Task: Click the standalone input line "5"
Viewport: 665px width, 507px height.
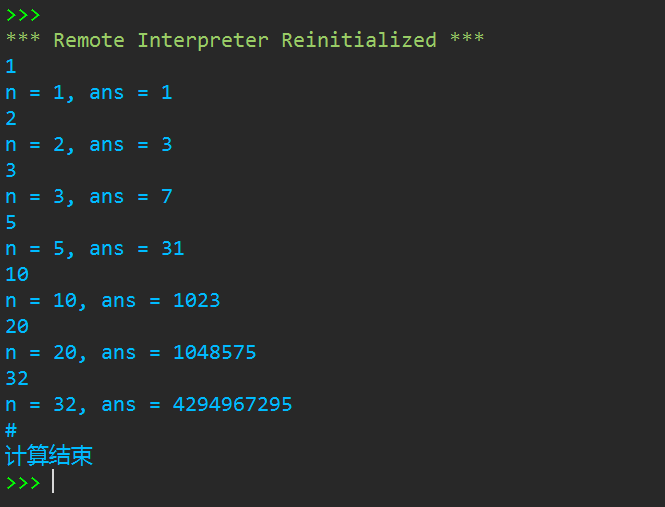Action: coord(11,222)
